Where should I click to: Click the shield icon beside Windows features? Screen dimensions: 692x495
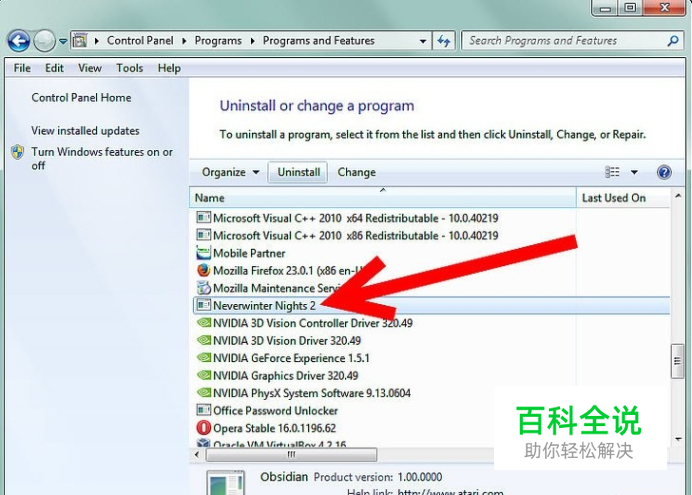click(x=18, y=152)
